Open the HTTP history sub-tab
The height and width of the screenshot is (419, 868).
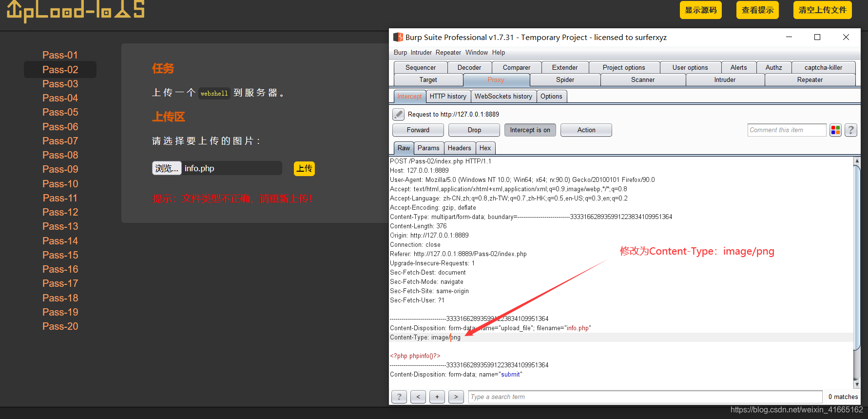448,96
